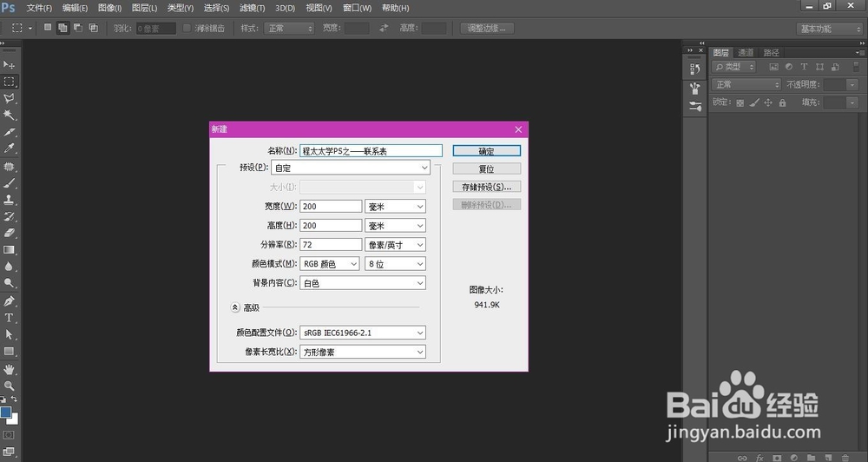Choose Add to Selection mode
Viewport: 868px width, 462px height.
tap(62, 28)
